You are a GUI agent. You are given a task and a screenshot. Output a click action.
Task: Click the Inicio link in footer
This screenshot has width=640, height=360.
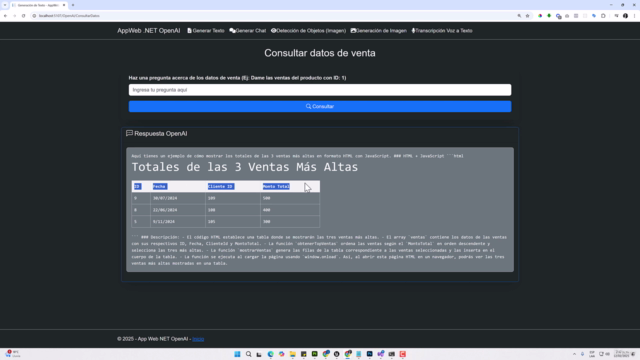click(198, 339)
